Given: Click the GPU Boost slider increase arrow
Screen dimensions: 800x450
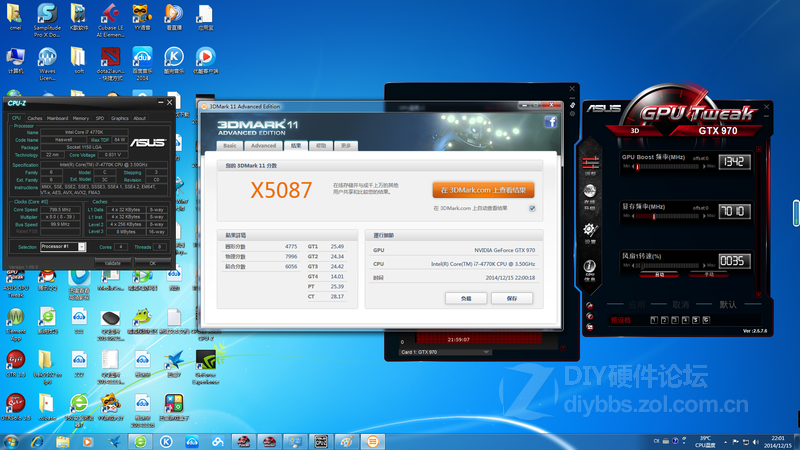Looking at the screenshot, I should pos(705,166).
